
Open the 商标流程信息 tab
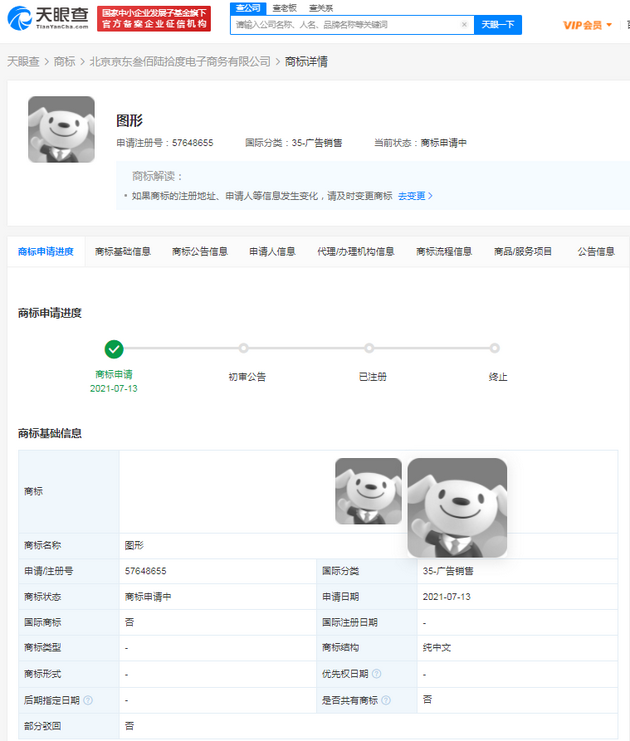pyautogui.click(x=444, y=252)
